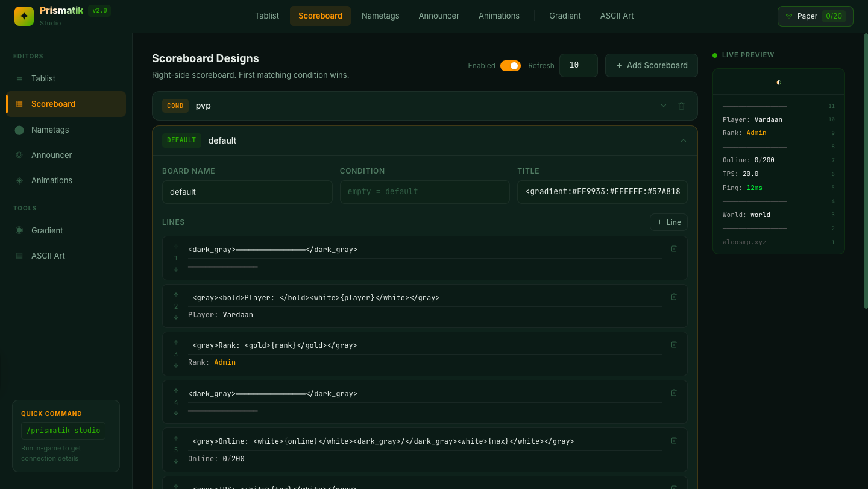Switch to the Tablist tab in the top bar
868x489 pixels.
(267, 16)
